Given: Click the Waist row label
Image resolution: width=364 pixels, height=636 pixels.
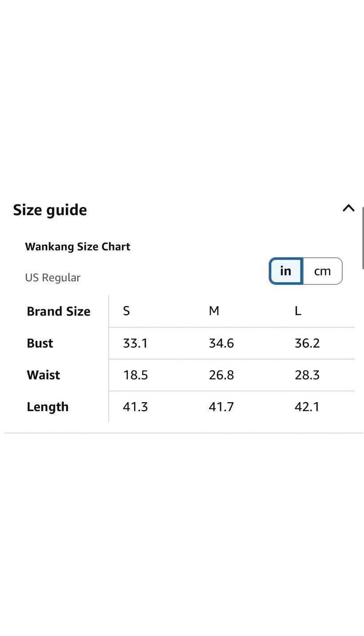Looking at the screenshot, I should (x=44, y=375).
